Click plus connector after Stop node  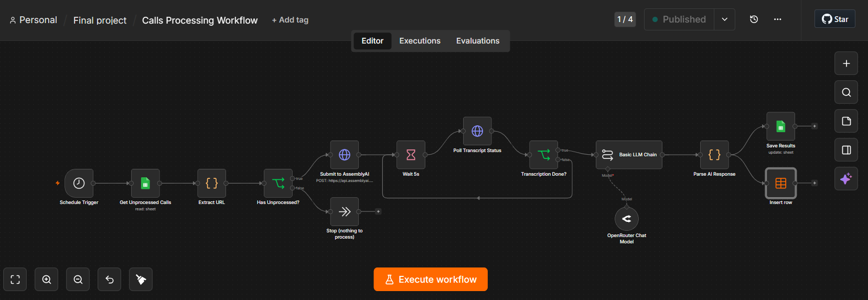coord(378,211)
